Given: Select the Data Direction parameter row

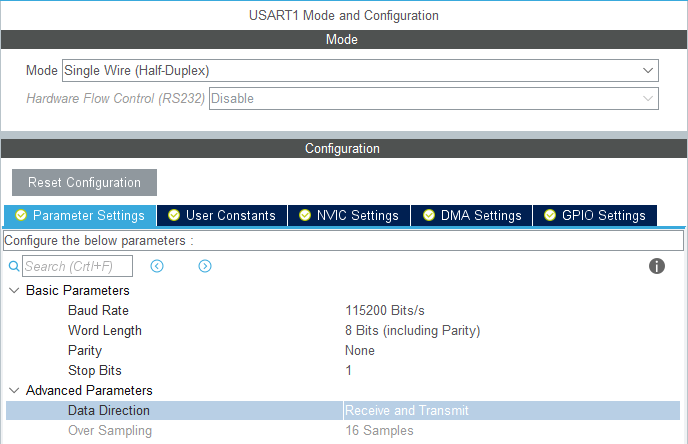Looking at the screenshot, I should pos(109,411).
